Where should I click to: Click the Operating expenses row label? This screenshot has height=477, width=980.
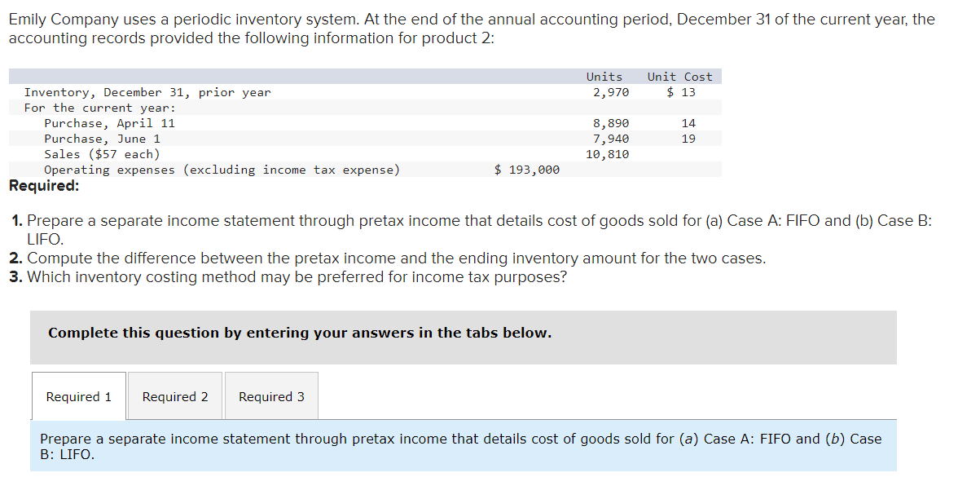[222, 170]
